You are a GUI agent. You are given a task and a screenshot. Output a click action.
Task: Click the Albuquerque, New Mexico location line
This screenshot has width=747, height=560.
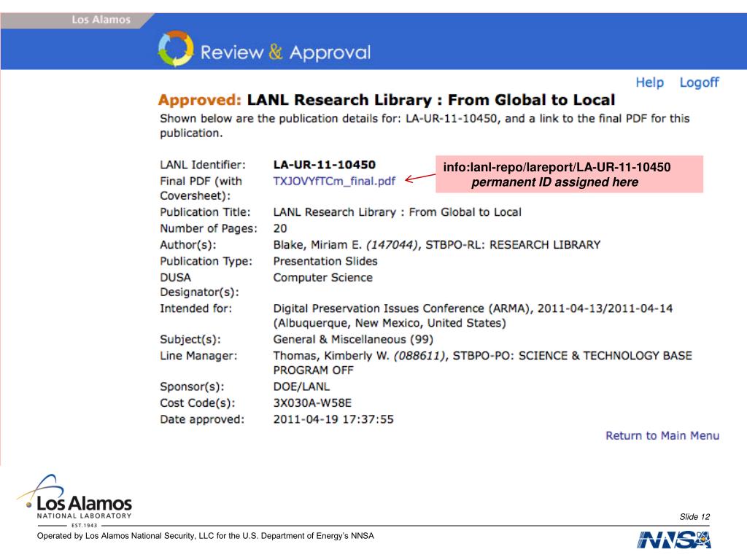pyautogui.click(x=390, y=323)
